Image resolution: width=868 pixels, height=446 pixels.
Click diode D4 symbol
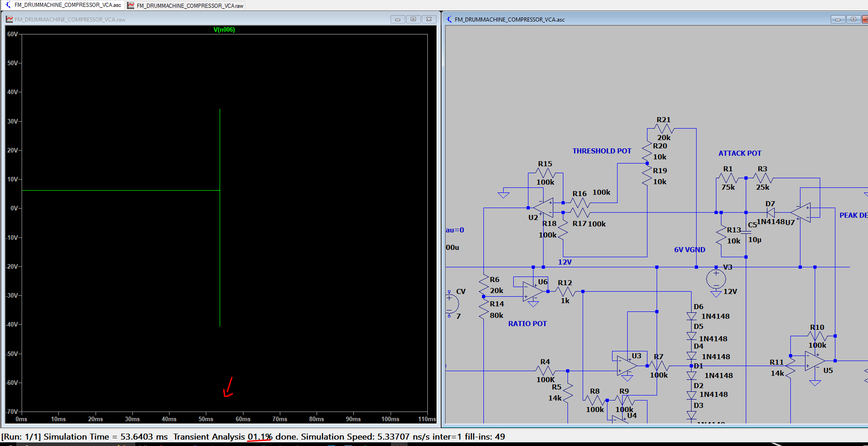coord(692,356)
